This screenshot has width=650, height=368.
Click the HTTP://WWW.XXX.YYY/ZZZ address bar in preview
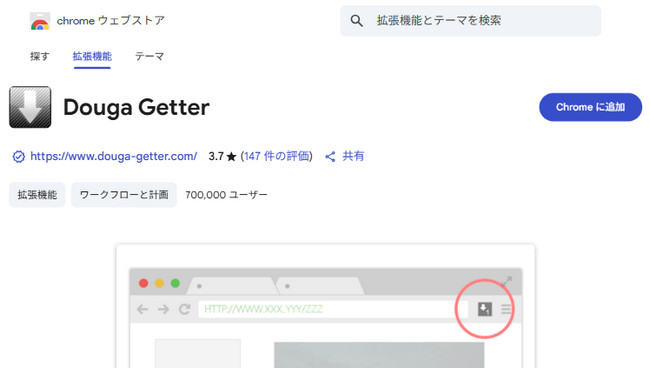point(333,309)
